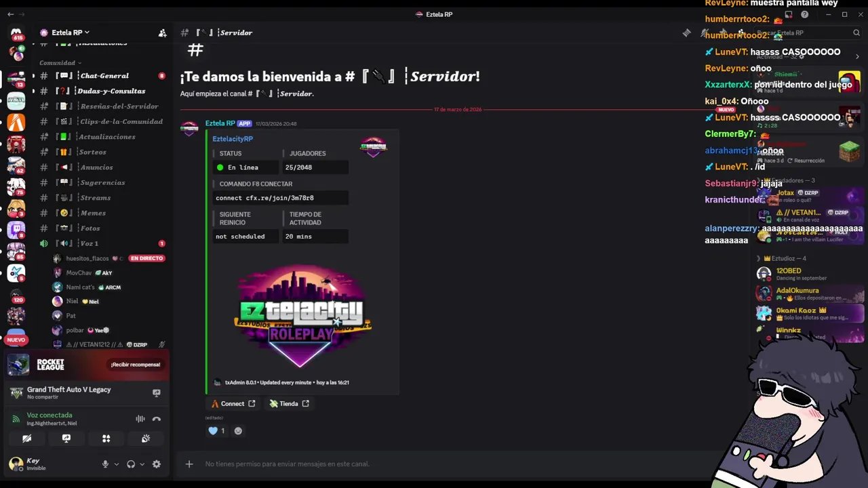Image resolution: width=868 pixels, height=488 pixels.
Task: Click the voice connection signal icon
Action: click(x=16, y=419)
